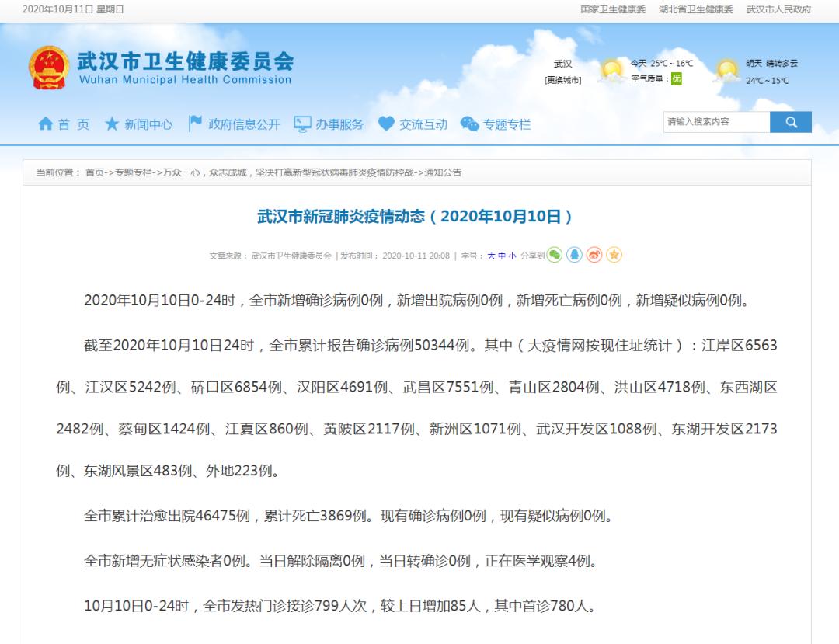Click the flag icon beside 政府信息公开
The height and width of the screenshot is (644, 839).
pos(195,124)
